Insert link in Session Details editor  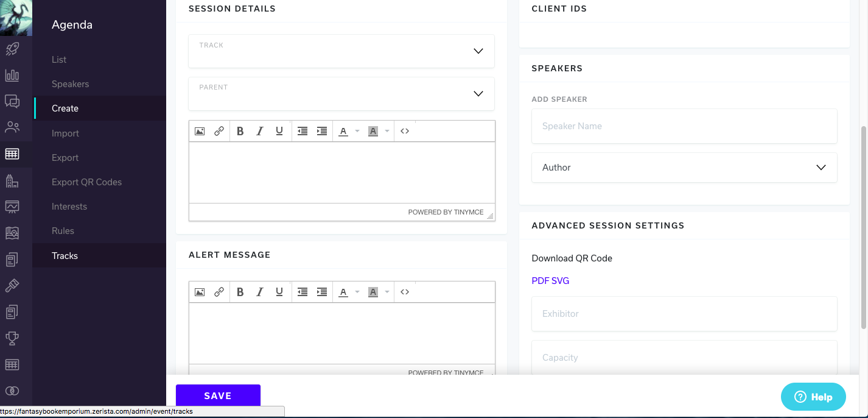(219, 131)
